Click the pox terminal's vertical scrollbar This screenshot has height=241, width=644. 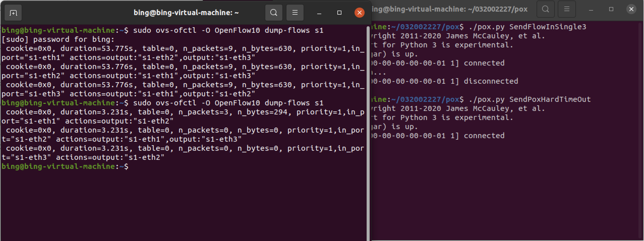pyautogui.click(x=641, y=126)
